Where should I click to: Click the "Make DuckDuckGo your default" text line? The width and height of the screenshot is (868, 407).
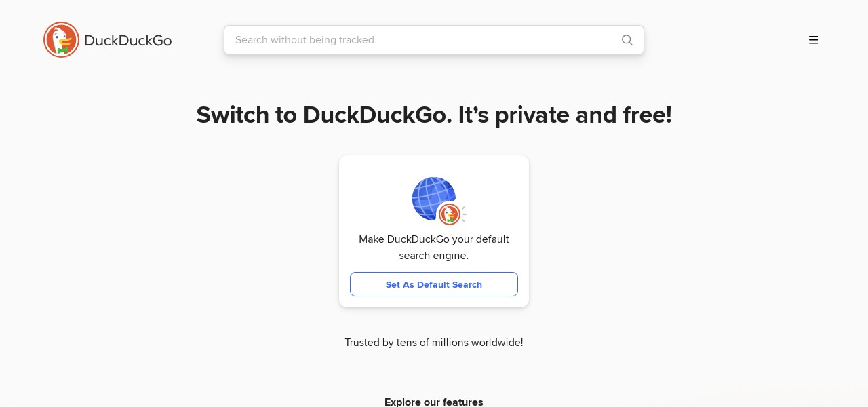pyautogui.click(x=434, y=239)
